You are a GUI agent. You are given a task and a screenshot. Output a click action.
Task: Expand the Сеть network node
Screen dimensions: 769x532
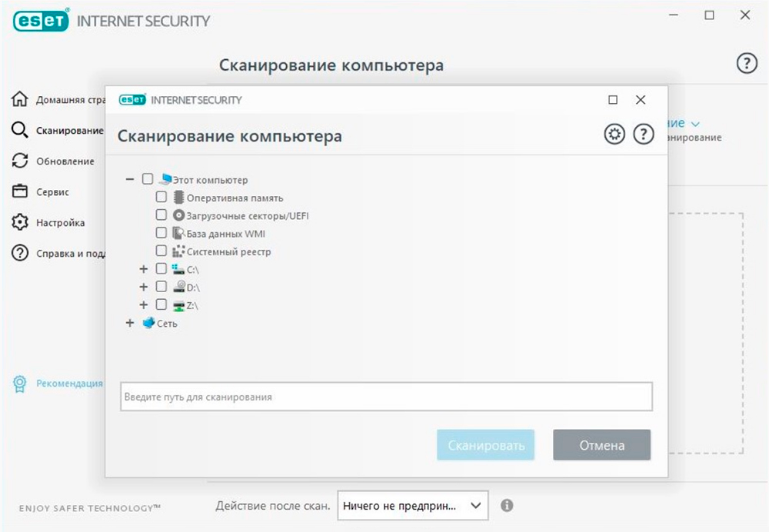click(x=129, y=323)
